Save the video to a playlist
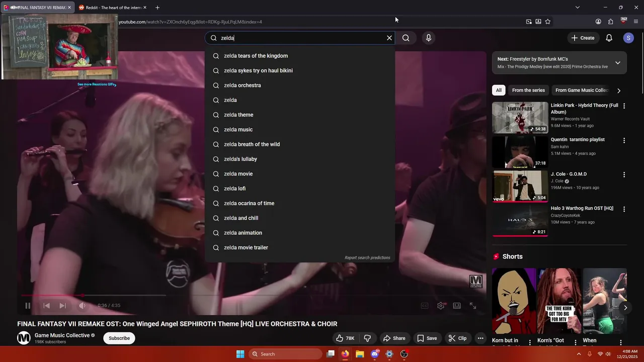The height and width of the screenshot is (362, 644). (427, 338)
